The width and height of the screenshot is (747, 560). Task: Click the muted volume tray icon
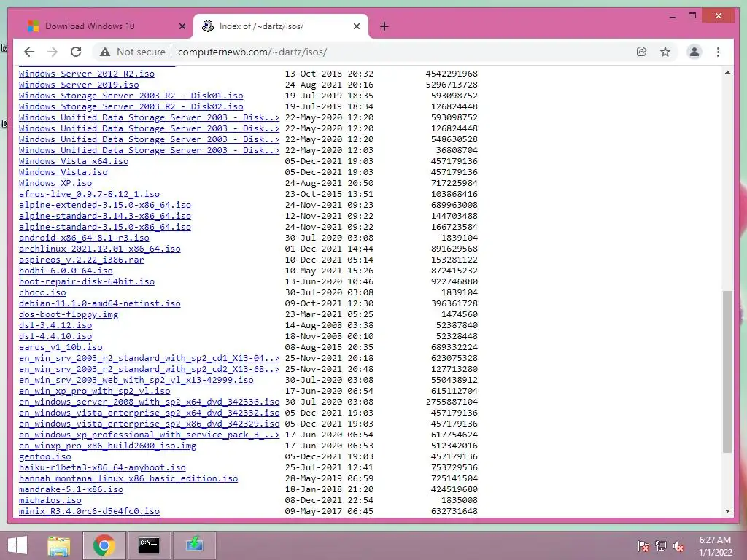coord(678,545)
